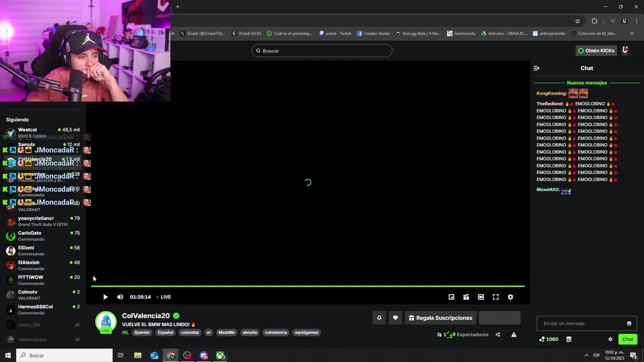Click the squidgames stream tag
The width and height of the screenshot is (644, 362).
tap(306, 332)
